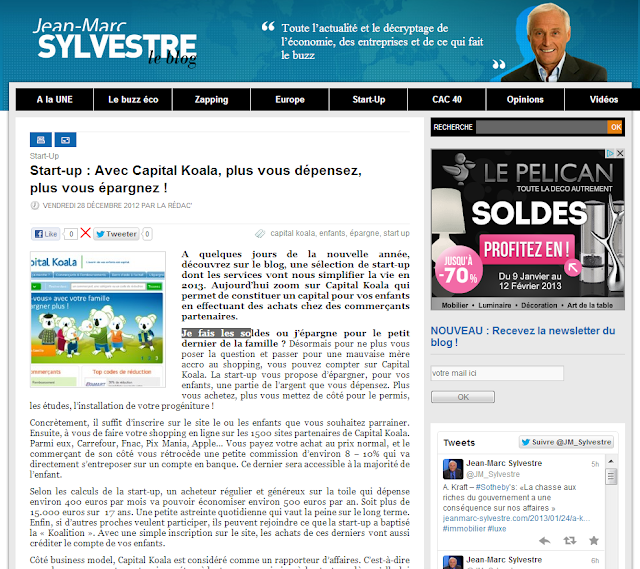Click the #immobilier hashtag in tweet
Screen dimensions: 640x569
[x=463, y=529]
